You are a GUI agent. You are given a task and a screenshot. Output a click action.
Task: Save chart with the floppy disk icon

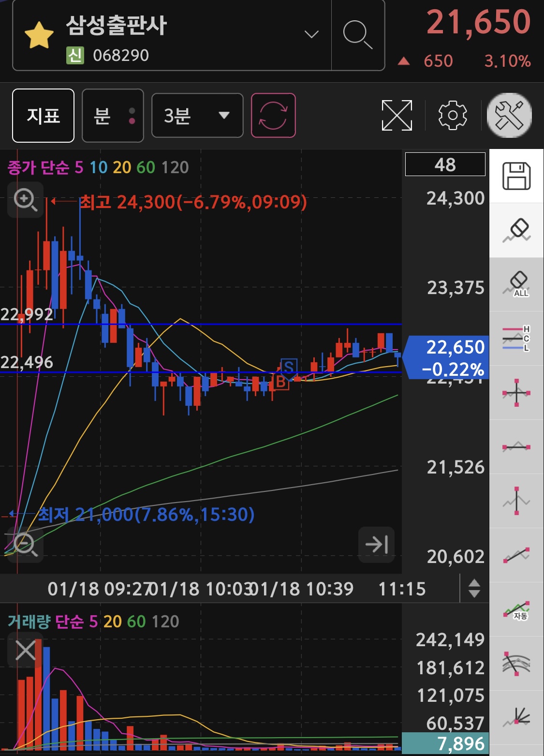tap(516, 176)
